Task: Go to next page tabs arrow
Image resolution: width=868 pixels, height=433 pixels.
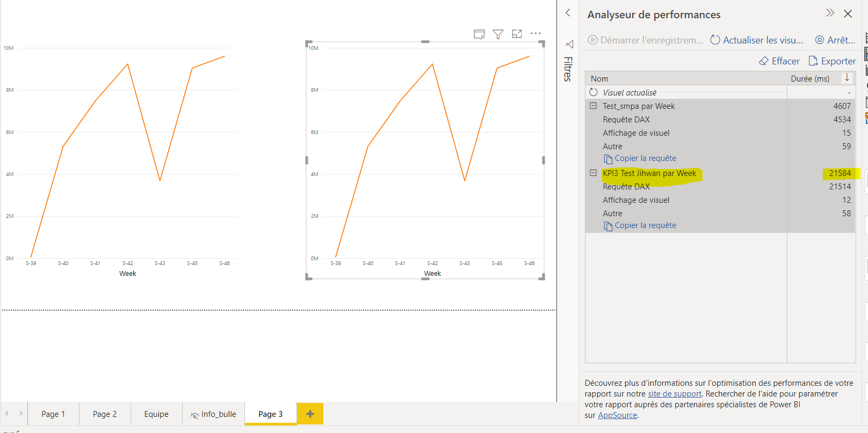Action: [21, 413]
